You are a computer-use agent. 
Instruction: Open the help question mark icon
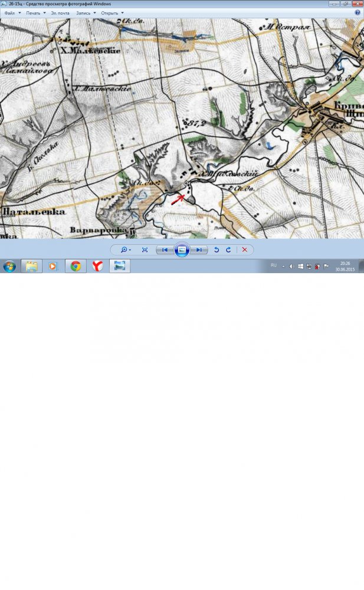[358, 12]
